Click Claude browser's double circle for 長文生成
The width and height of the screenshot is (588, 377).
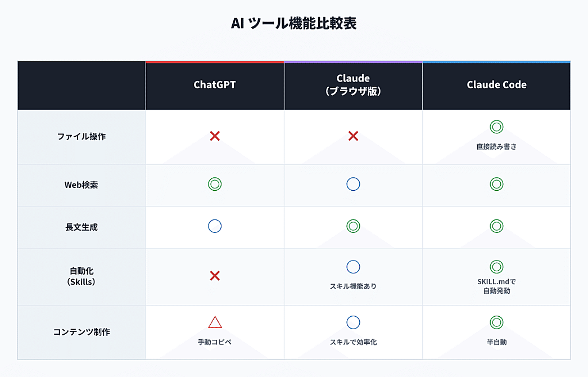(353, 226)
